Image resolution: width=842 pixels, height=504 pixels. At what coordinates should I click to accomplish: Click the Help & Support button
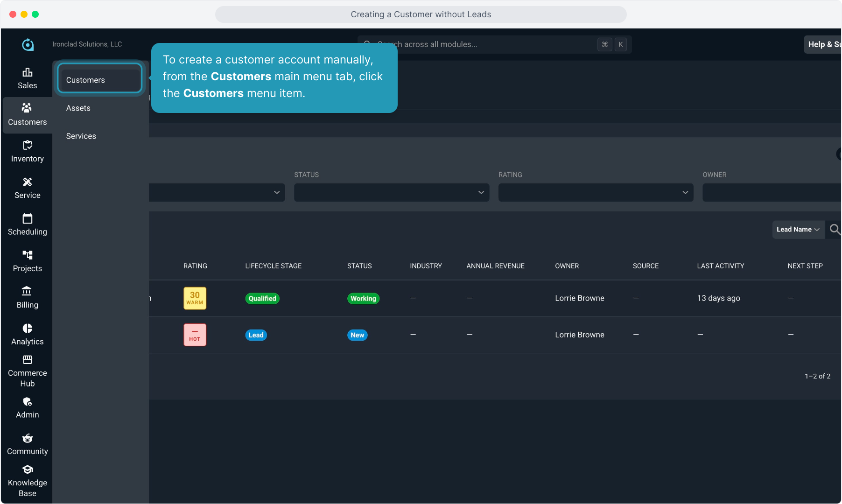tap(822, 44)
